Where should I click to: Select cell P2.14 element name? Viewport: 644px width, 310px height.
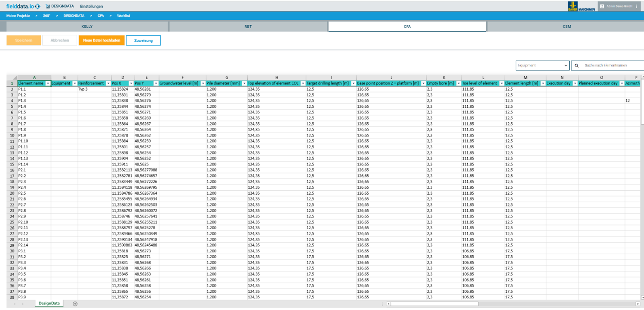click(34, 245)
